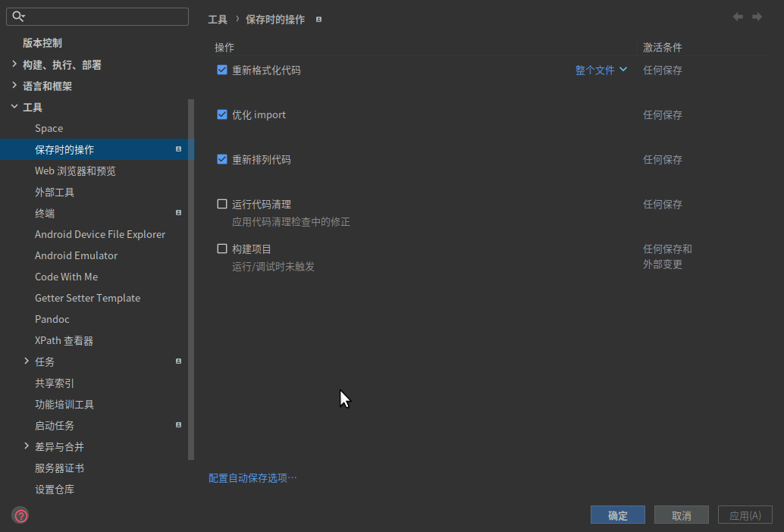This screenshot has height=532, width=784.
Task: Click the 应用(A) button
Action: click(745, 515)
